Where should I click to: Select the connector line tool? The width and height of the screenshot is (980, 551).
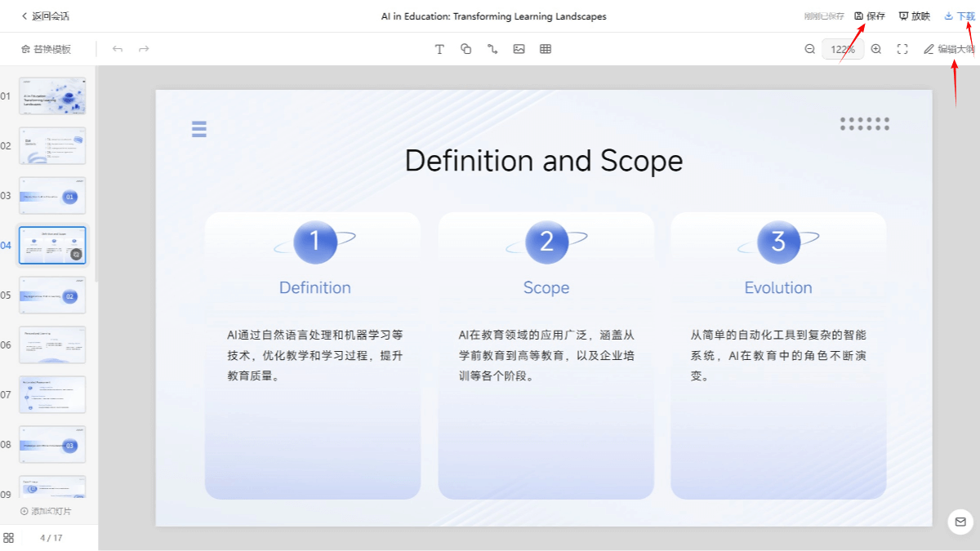pyautogui.click(x=492, y=49)
